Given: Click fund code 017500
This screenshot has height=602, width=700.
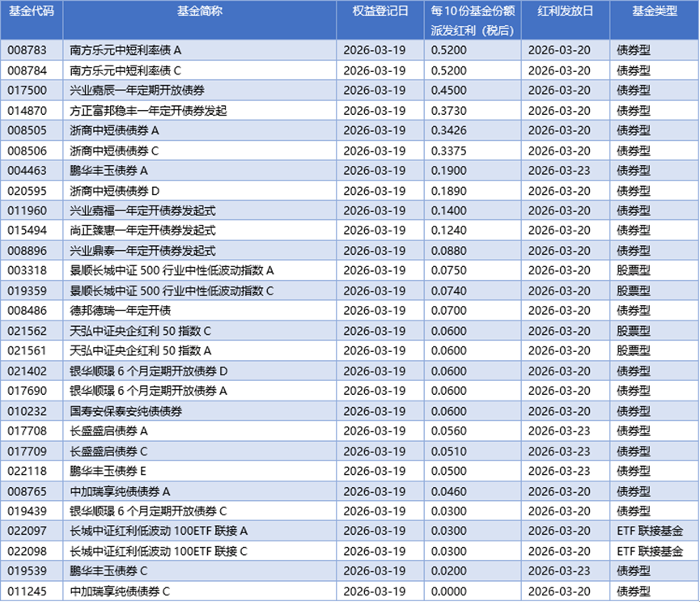Looking at the screenshot, I should coord(28,90).
